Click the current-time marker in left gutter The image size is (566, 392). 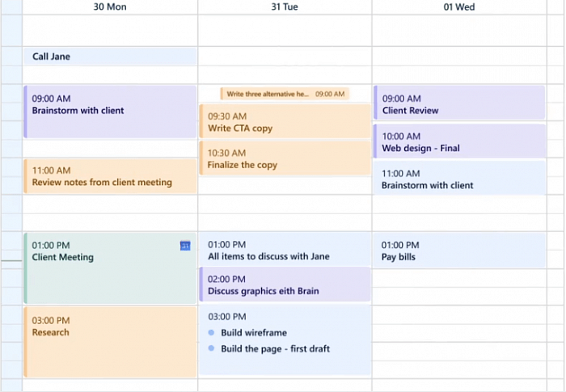tap(11, 261)
